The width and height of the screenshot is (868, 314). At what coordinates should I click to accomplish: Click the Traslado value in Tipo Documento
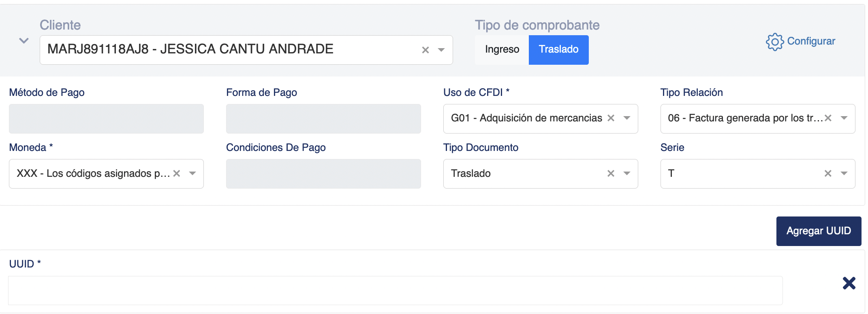471,173
